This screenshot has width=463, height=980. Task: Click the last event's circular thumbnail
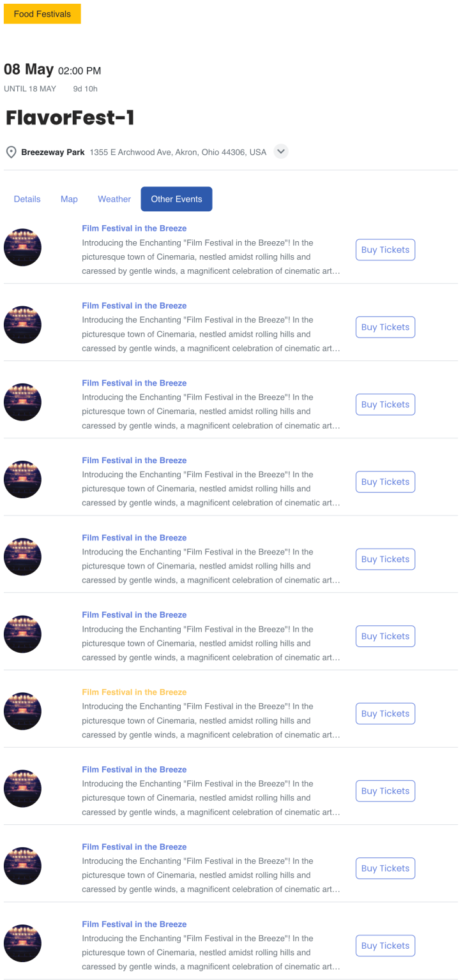pyautogui.click(x=22, y=943)
